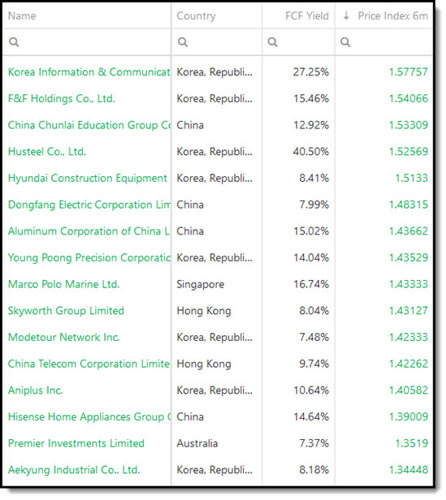Select the 7.99% FCF Yield value
446x500 pixels.
pos(314,205)
